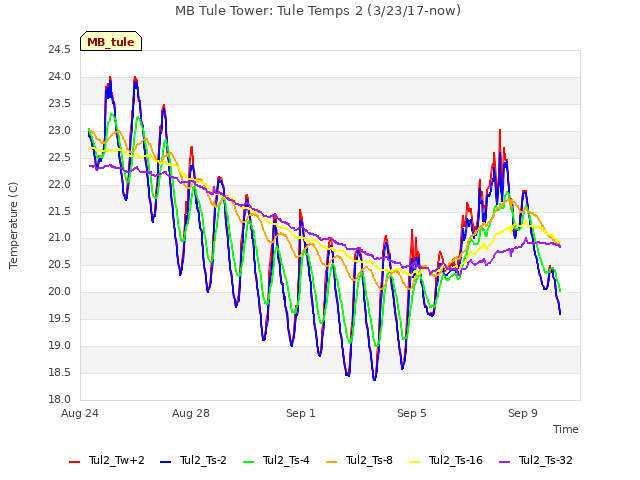Click the 23.0 y-axis tick label
The height and width of the screenshot is (480, 640).
click(60, 131)
